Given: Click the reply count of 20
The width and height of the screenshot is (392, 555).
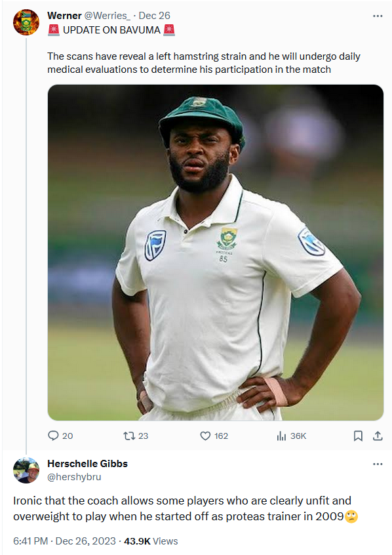Looking at the screenshot, I should 68,436.
